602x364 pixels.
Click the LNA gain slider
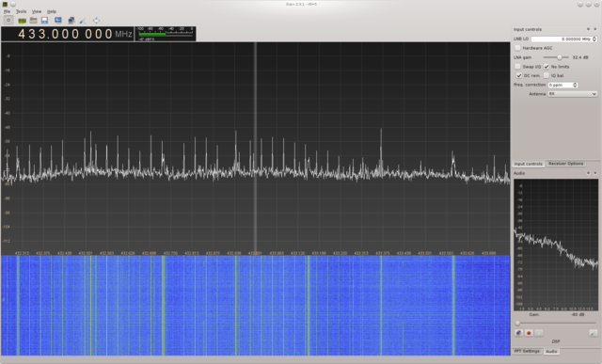(x=556, y=57)
